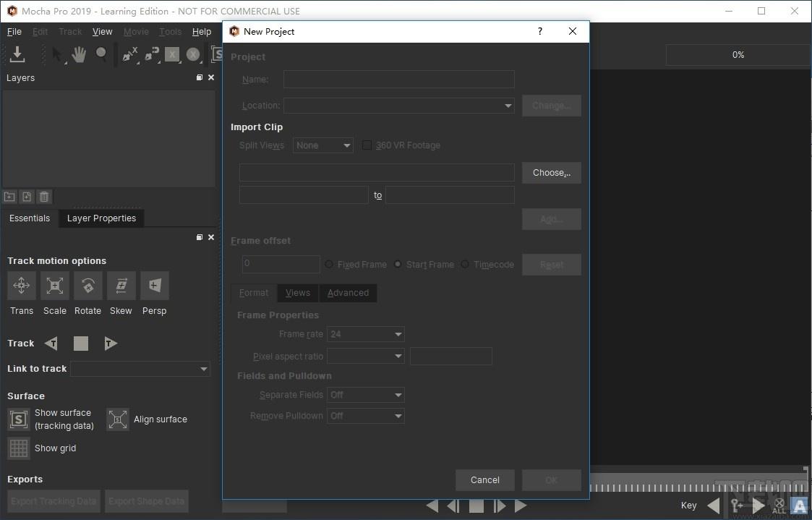Viewport: 812px width, 520px height.
Task: Toggle the Autokey A button
Action: click(800, 505)
